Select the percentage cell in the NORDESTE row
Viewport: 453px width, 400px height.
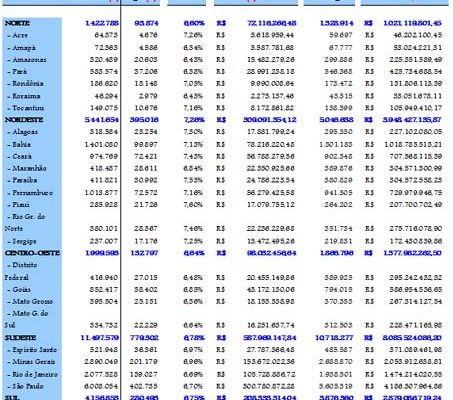[194, 120]
